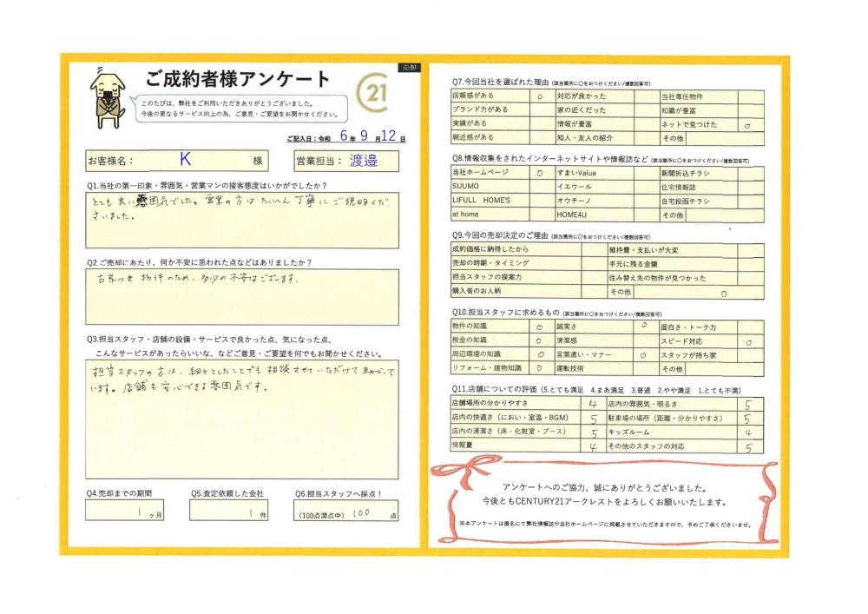
Task: Select the circled cell beside 信頼感がある
Action: [542, 96]
